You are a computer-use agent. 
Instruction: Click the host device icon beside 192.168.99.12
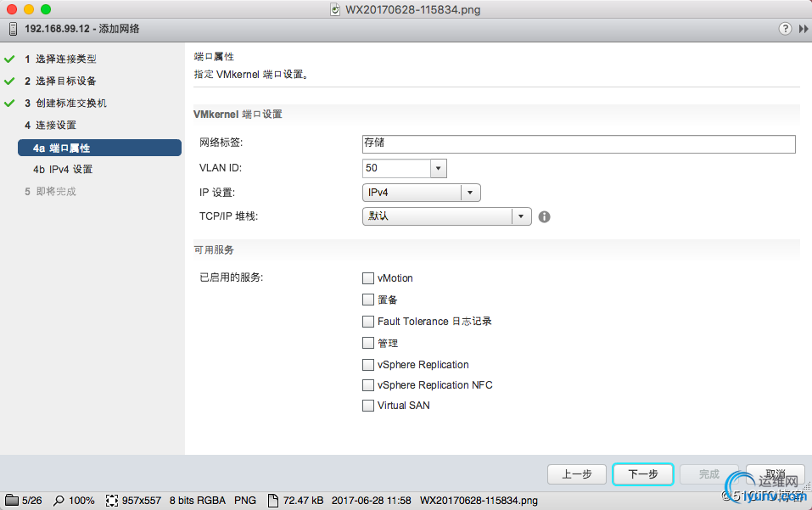point(13,29)
